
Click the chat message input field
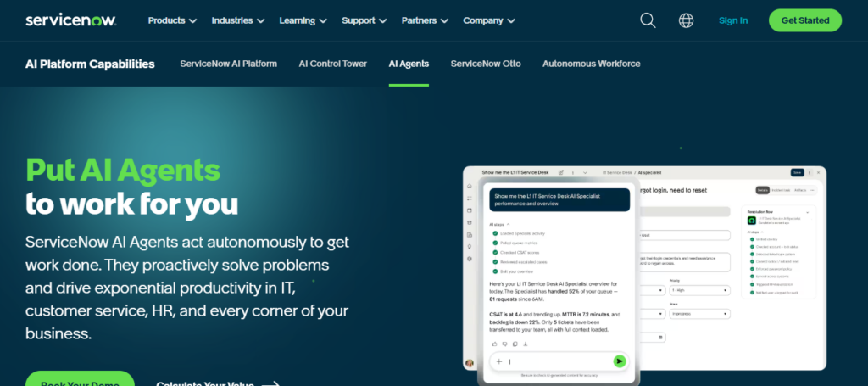pyautogui.click(x=559, y=361)
